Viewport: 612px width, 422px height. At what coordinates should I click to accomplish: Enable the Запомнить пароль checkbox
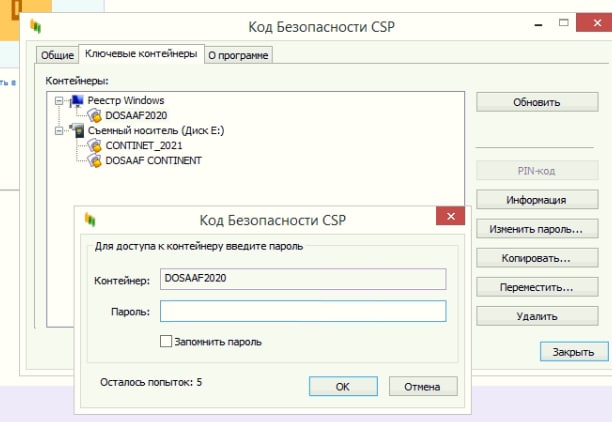[166, 341]
